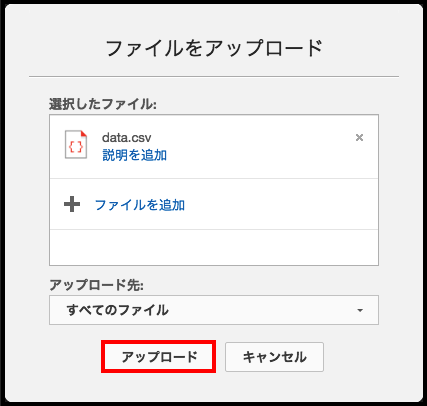Image resolution: width=427 pixels, height=406 pixels.
Task: Click the curly braces symbol on file icon
Action: pyautogui.click(x=76, y=147)
